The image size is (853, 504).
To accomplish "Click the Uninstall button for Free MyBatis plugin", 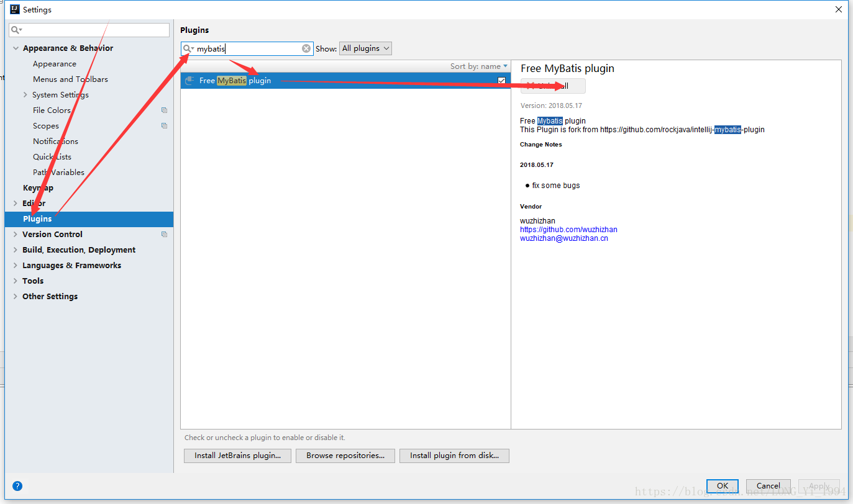I will pyautogui.click(x=552, y=86).
